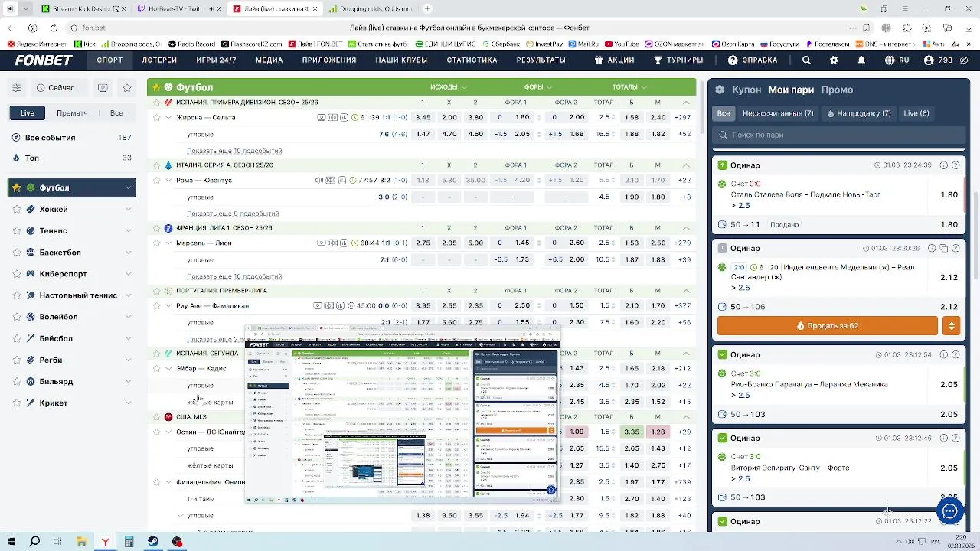Go back in browser
Image resolution: width=980 pixels, height=551 pixels.
coord(11,28)
